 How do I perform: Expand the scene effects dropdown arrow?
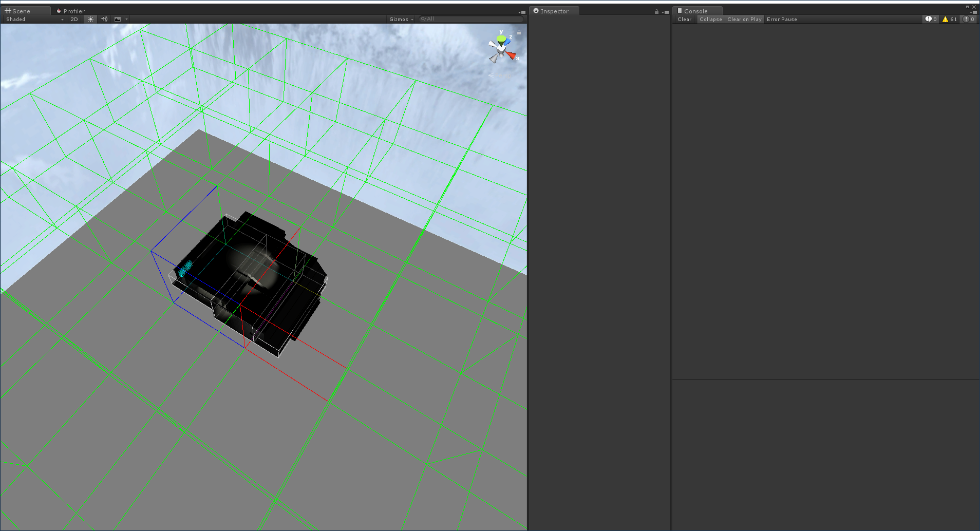point(126,20)
